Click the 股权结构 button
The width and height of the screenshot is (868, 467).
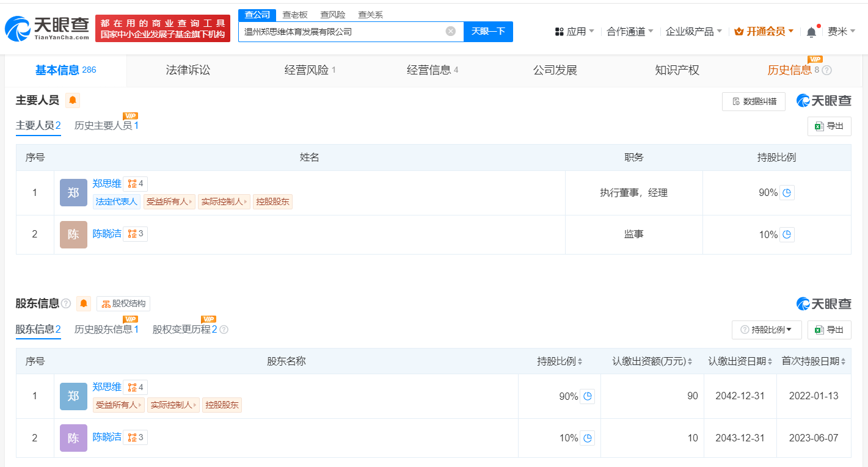(123, 303)
